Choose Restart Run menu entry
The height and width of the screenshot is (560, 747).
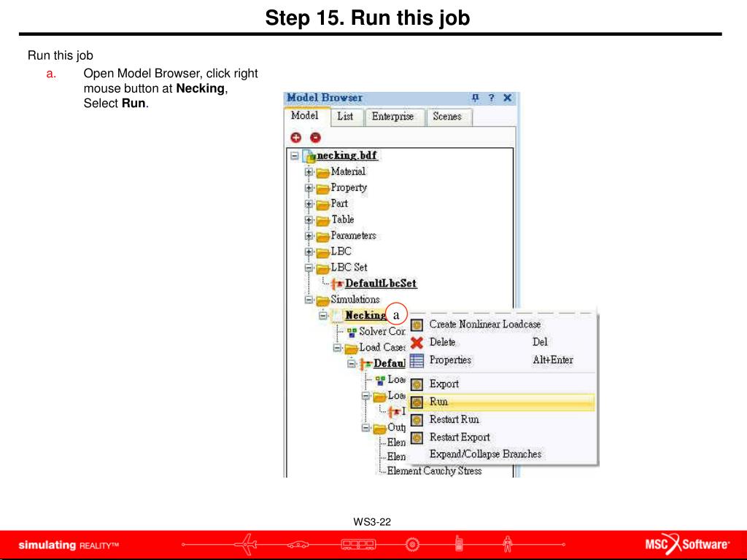(502, 420)
